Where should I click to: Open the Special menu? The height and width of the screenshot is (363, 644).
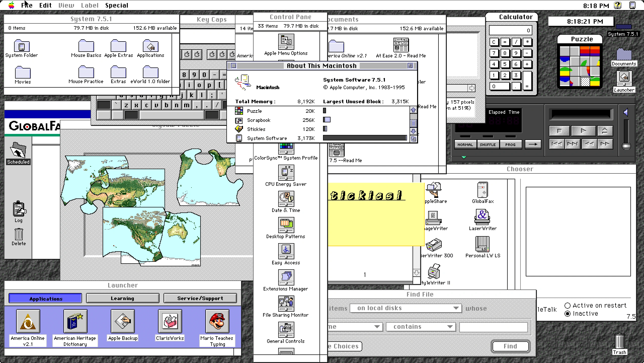pyautogui.click(x=117, y=5)
